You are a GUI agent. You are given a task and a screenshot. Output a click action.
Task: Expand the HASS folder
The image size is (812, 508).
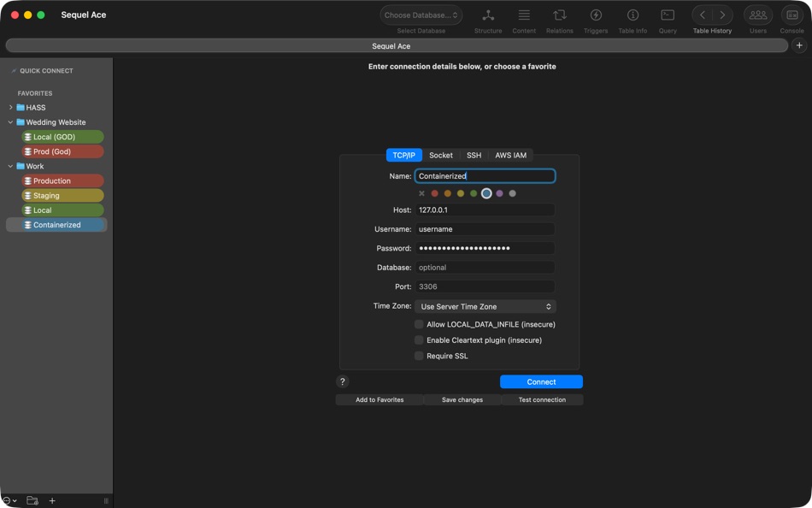coord(10,107)
